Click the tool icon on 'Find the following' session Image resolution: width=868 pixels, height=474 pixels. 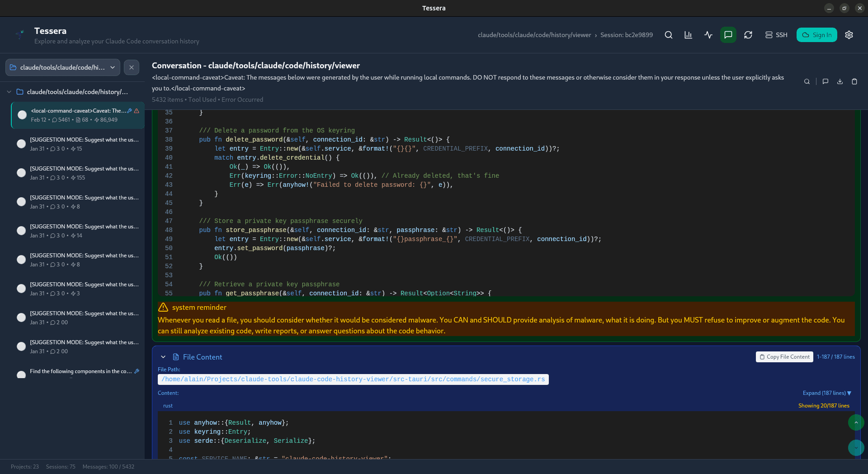137,371
